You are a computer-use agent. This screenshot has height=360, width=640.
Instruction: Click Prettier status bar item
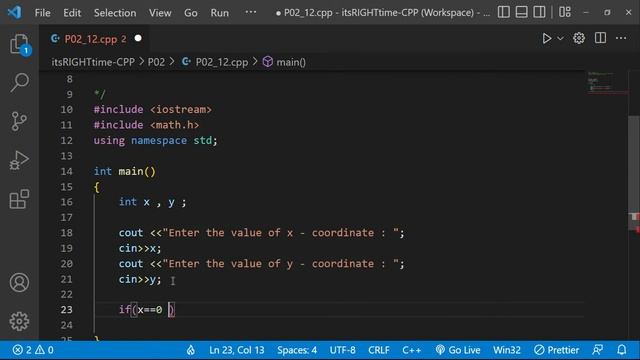557,350
